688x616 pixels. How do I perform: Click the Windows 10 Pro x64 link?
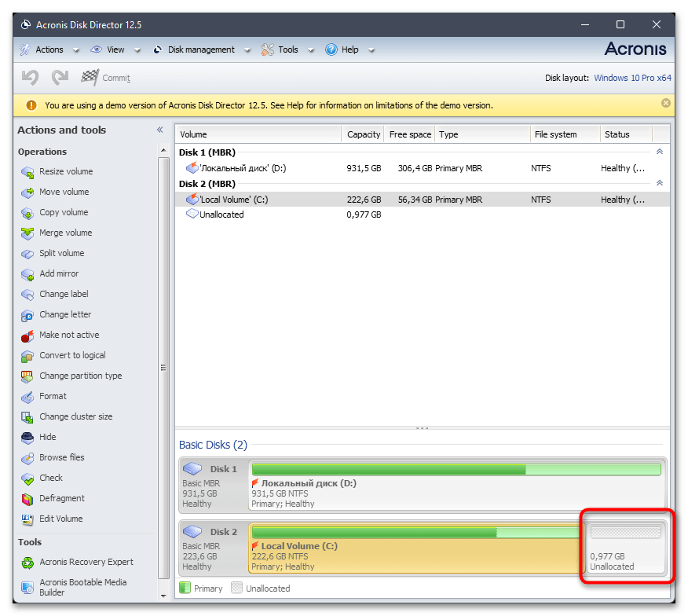pyautogui.click(x=632, y=78)
